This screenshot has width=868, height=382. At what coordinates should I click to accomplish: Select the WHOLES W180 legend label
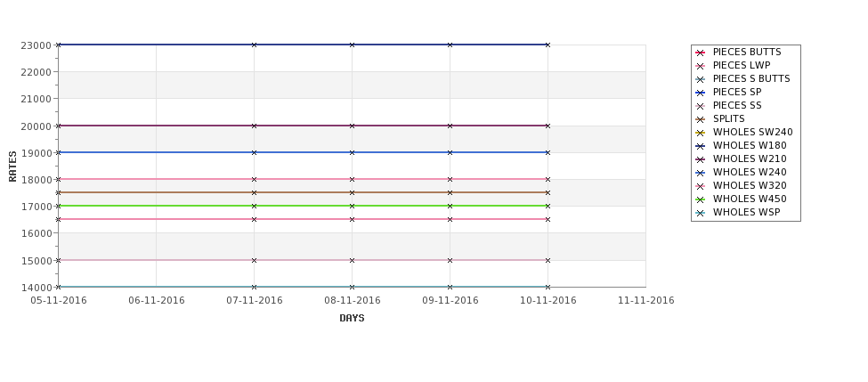click(750, 146)
